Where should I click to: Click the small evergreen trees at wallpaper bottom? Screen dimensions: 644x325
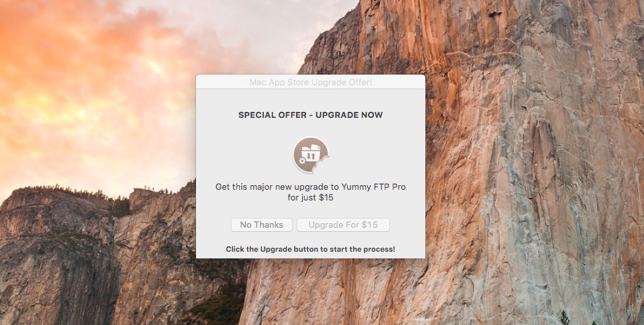coord(565,318)
